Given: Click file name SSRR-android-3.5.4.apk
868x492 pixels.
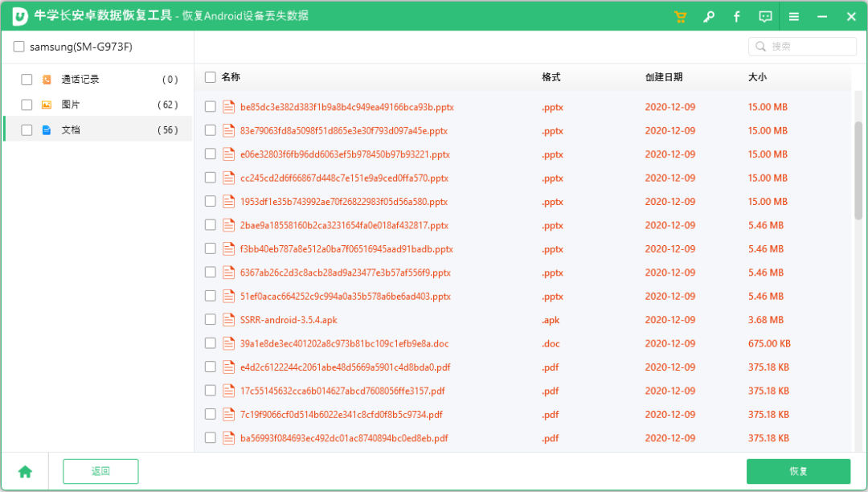Looking at the screenshot, I should tap(289, 320).
